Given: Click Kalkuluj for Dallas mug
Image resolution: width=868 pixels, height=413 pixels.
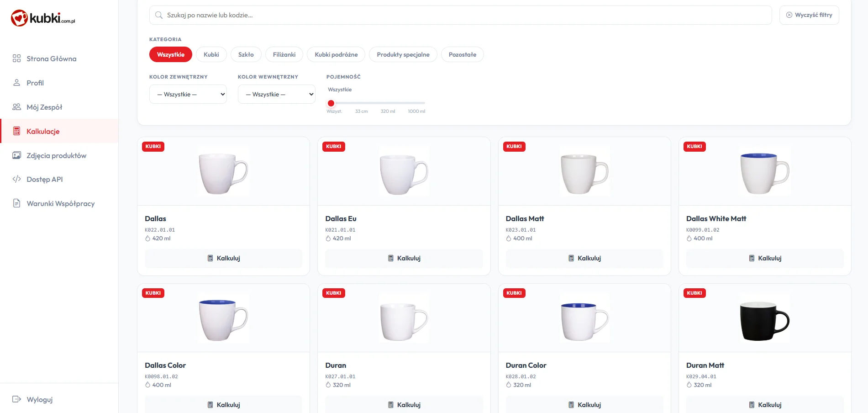Looking at the screenshot, I should point(224,258).
